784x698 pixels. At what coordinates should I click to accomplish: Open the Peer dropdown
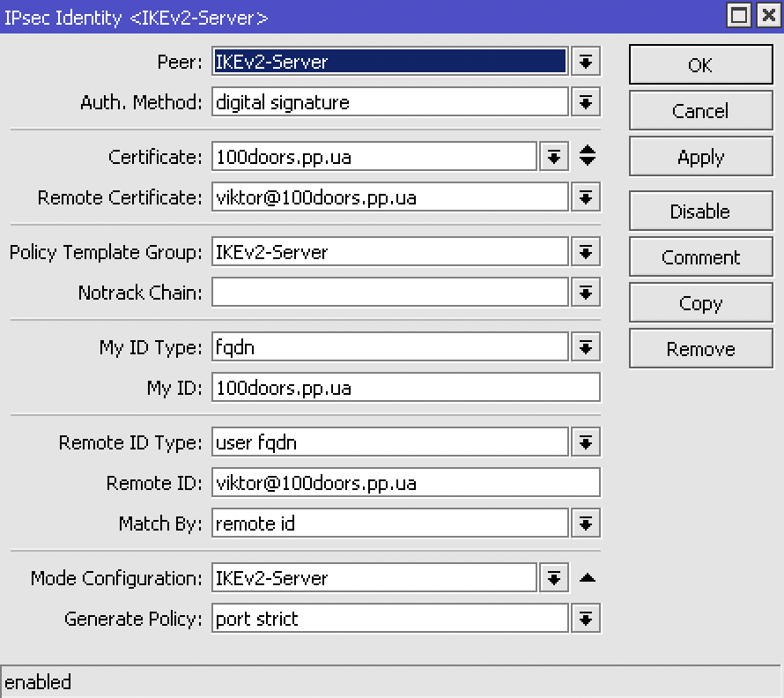pyautogui.click(x=585, y=61)
